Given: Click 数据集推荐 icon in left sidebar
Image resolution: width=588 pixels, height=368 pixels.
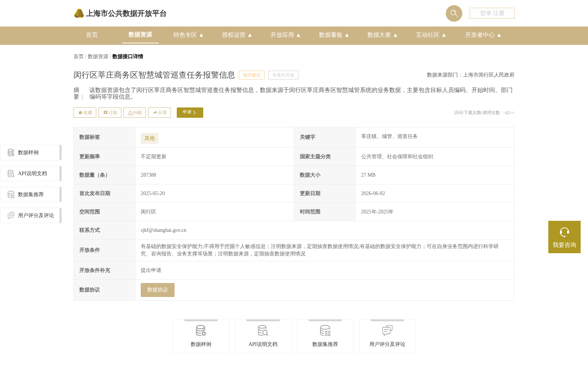Looking at the screenshot, I should [11, 195].
